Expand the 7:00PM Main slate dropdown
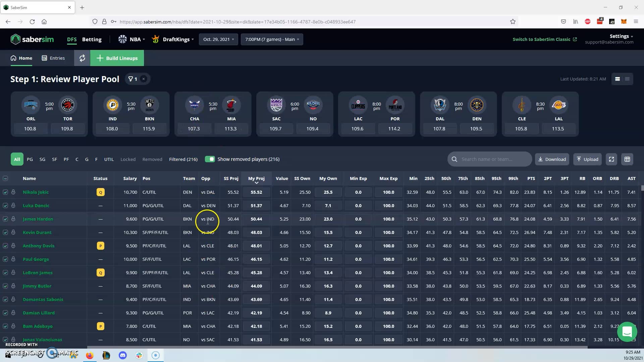This screenshot has width=644, height=362. pyautogui.click(x=272, y=39)
